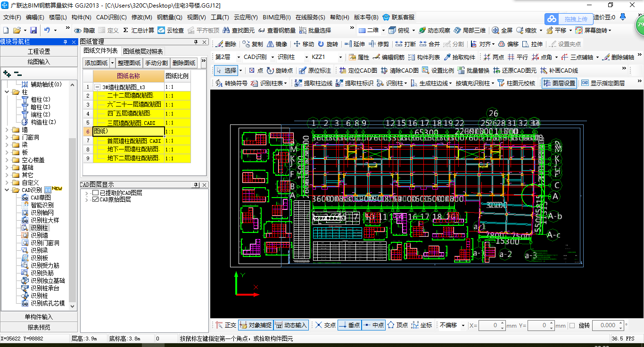Uncheck the CAD原始图层 checkbox
Image resolution: width=644 pixels, height=347 pixels.
pyautogui.click(x=96, y=199)
